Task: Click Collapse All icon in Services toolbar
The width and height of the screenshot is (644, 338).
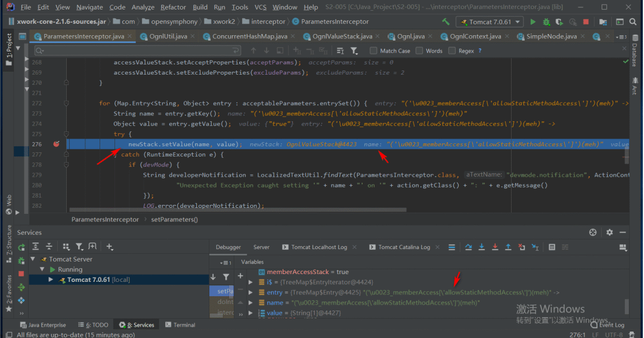Action: click(x=49, y=247)
